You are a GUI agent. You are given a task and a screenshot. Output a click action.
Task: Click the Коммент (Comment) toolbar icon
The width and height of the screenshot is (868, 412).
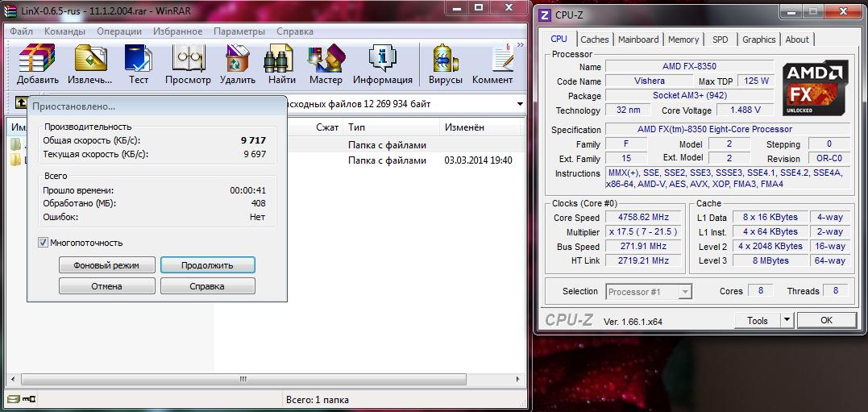[x=492, y=65]
